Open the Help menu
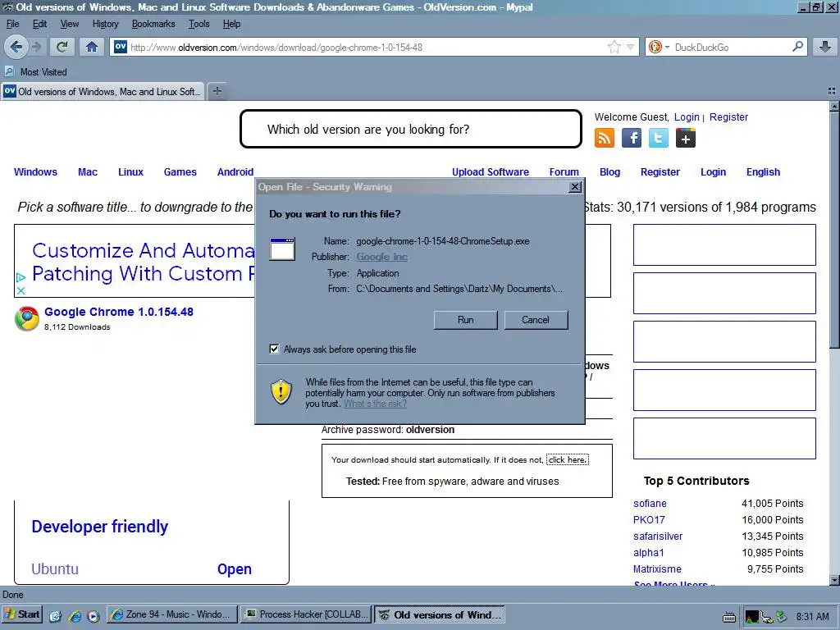Image resolution: width=840 pixels, height=630 pixels. [231, 24]
